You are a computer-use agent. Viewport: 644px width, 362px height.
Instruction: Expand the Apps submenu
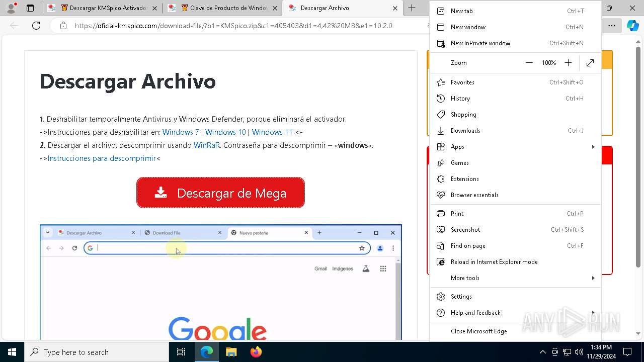pyautogui.click(x=515, y=147)
